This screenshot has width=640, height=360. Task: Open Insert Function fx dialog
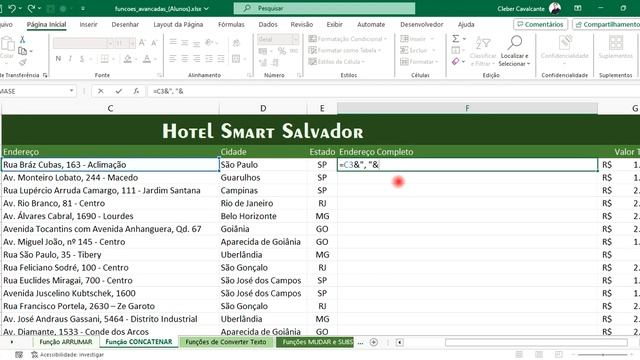coord(136,91)
